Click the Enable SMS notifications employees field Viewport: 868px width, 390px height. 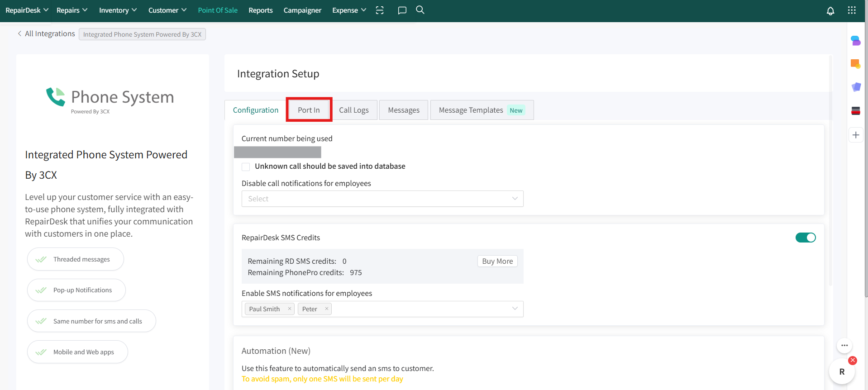(421, 309)
